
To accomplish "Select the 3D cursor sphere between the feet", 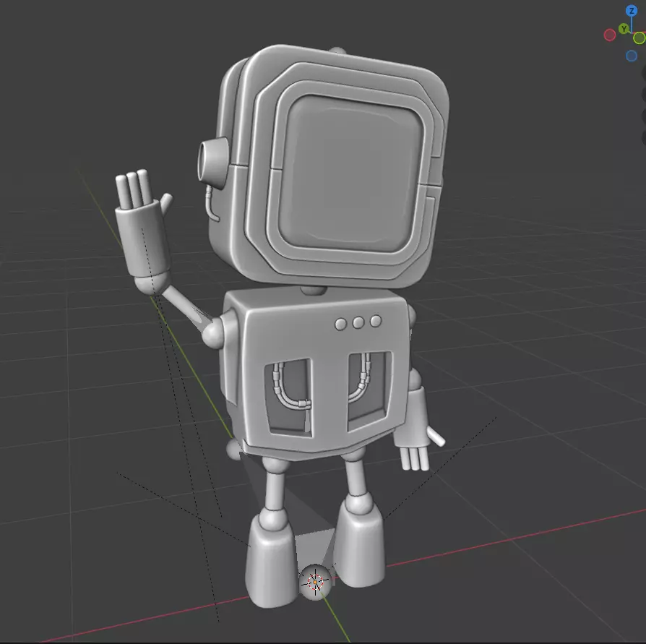I will [x=315, y=582].
